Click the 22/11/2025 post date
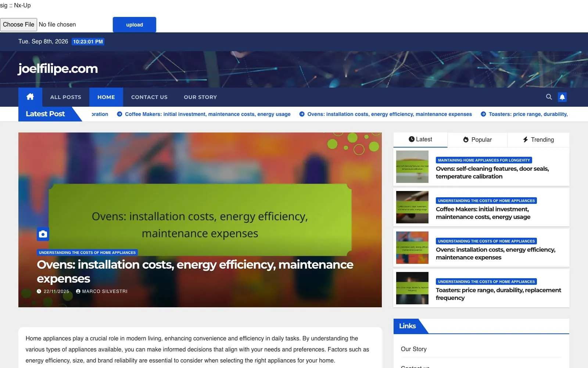This screenshot has width=588, height=368. click(x=56, y=291)
